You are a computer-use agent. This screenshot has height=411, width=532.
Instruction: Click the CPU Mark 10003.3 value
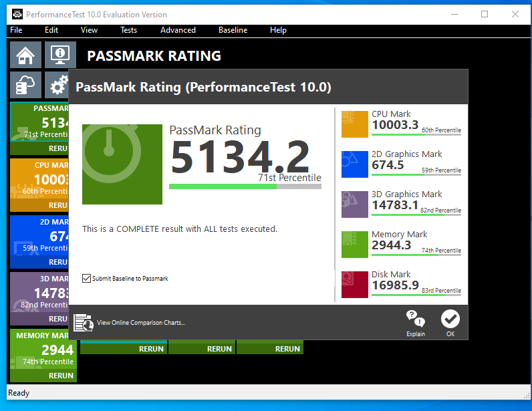point(395,125)
